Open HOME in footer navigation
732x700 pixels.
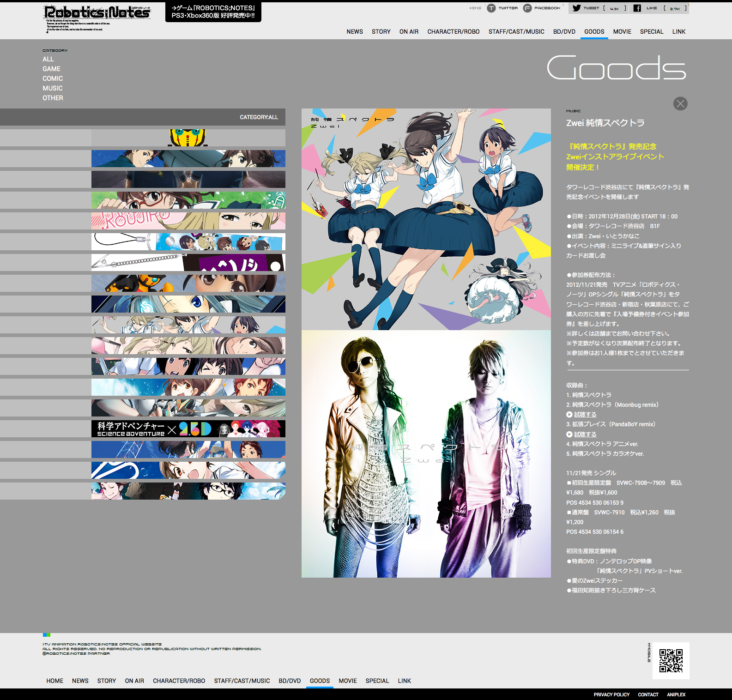click(55, 681)
